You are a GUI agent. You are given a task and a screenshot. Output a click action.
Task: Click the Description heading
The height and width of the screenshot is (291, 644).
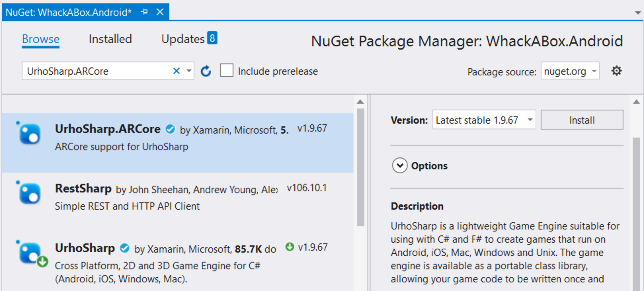coord(417,206)
